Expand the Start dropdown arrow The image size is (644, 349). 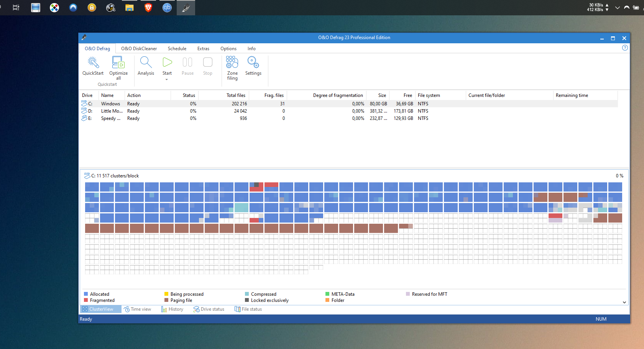pyautogui.click(x=167, y=80)
